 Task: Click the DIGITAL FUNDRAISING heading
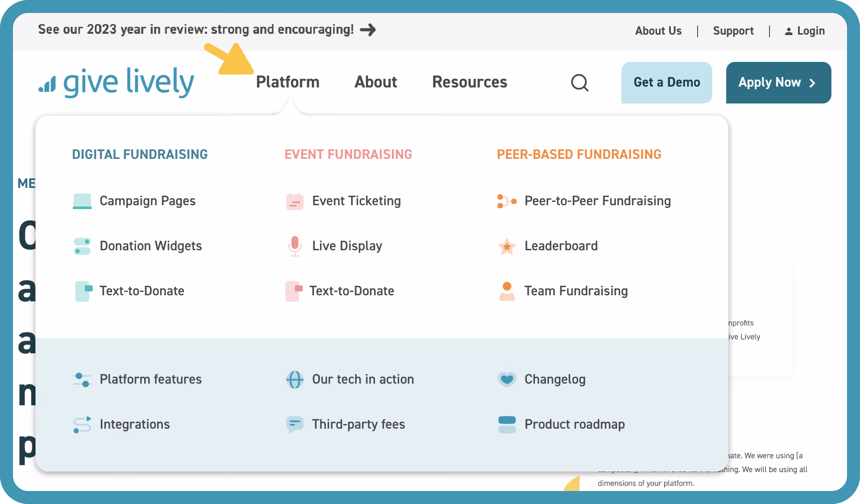point(140,155)
